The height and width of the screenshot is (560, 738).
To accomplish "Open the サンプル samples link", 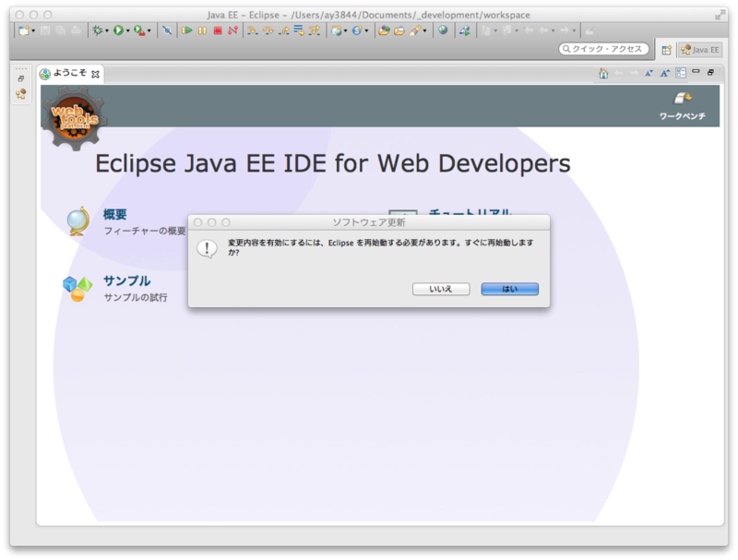I will coord(126,281).
